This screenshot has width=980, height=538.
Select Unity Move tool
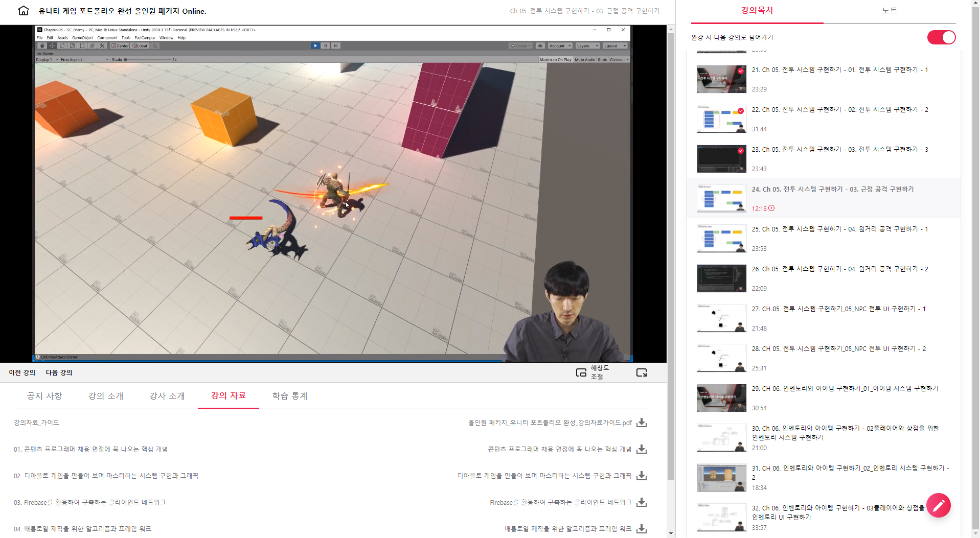click(x=52, y=45)
